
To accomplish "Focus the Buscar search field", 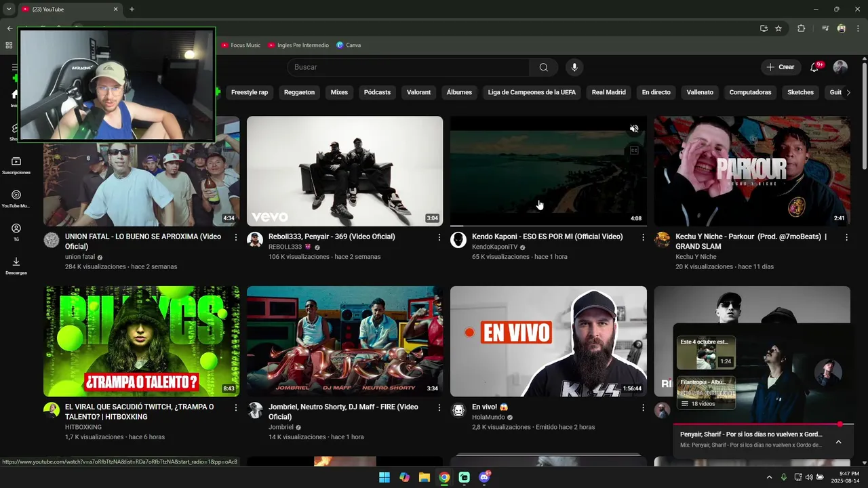I will coord(408,67).
